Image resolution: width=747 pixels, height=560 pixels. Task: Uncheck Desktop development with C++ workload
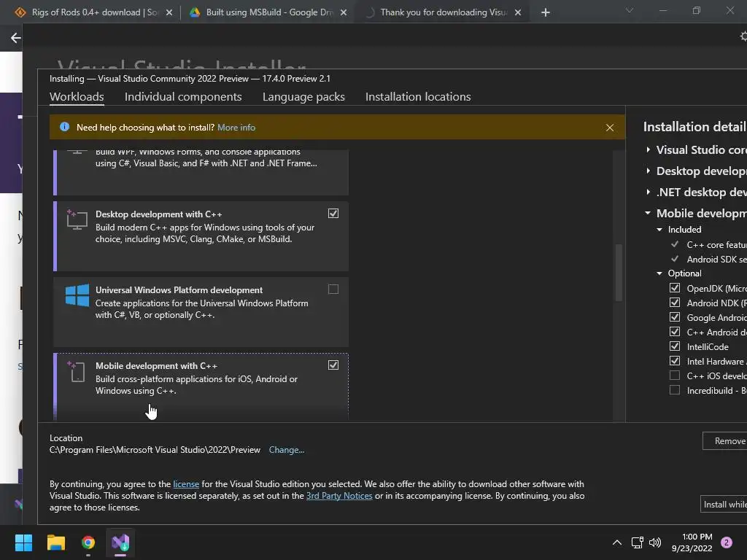pyautogui.click(x=333, y=214)
